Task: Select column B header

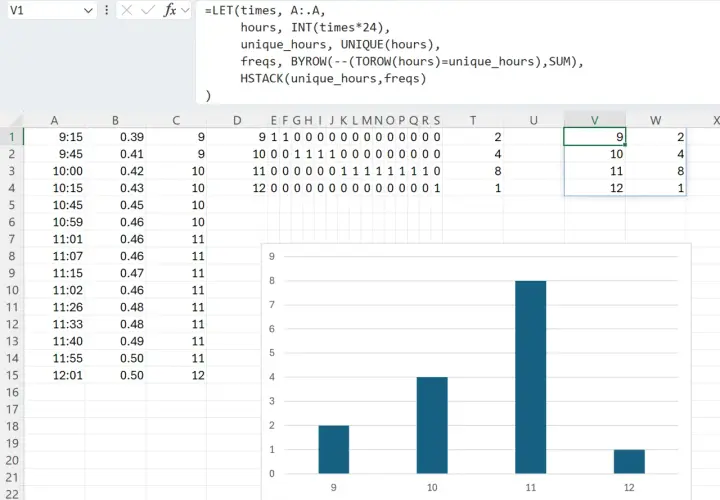Action: coord(115,120)
